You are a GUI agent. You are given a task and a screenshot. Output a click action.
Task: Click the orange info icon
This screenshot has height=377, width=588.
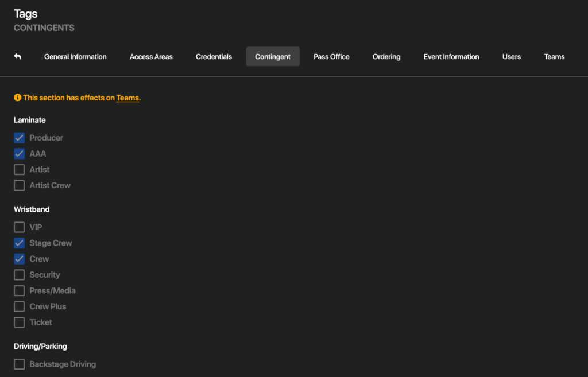click(x=17, y=98)
